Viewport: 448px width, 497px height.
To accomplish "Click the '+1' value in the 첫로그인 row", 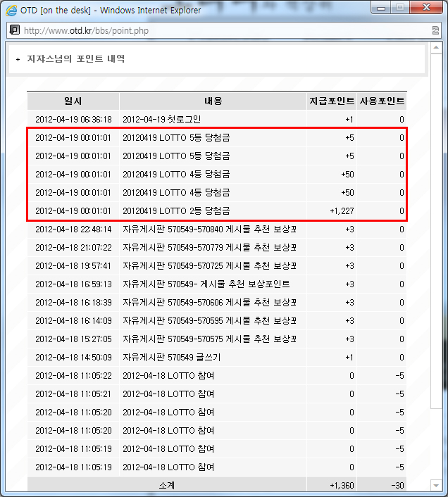I will coord(349,120).
